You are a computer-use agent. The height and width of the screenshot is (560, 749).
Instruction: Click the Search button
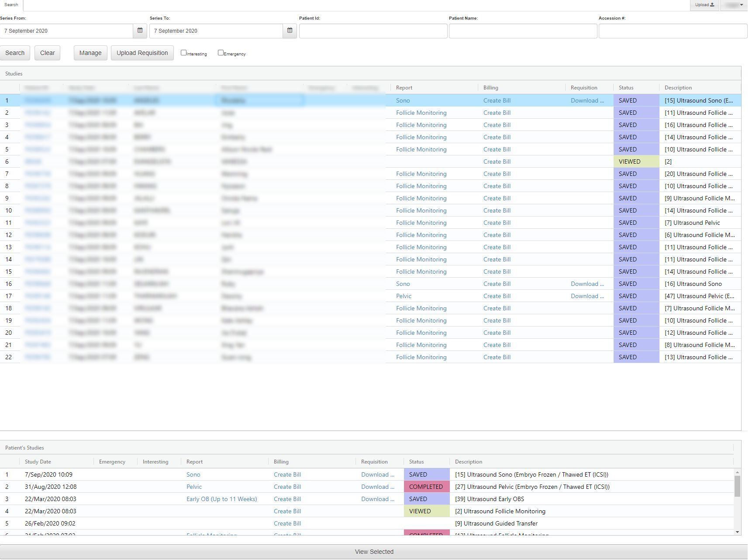tap(15, 52)
